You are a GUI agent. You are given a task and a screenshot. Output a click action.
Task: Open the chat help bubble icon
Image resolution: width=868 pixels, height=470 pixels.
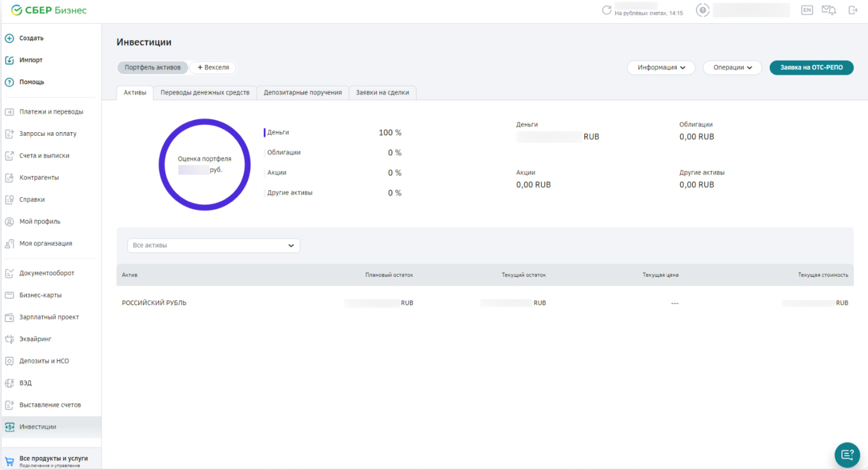(847, 455)
